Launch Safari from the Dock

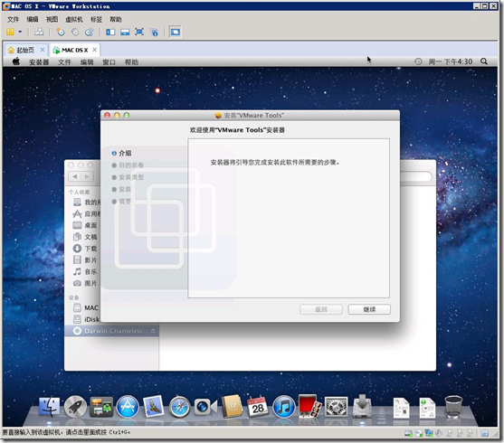click(x=179, y=407)
